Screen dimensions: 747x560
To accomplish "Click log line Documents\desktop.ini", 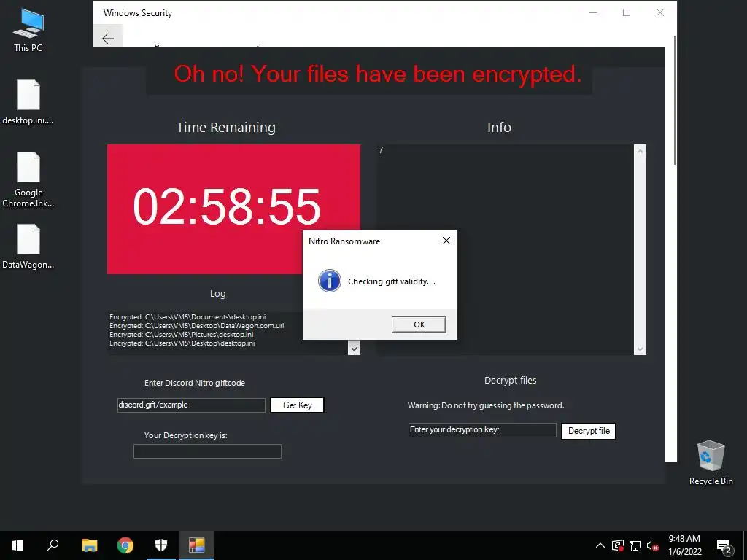I will tap(187, 316).
